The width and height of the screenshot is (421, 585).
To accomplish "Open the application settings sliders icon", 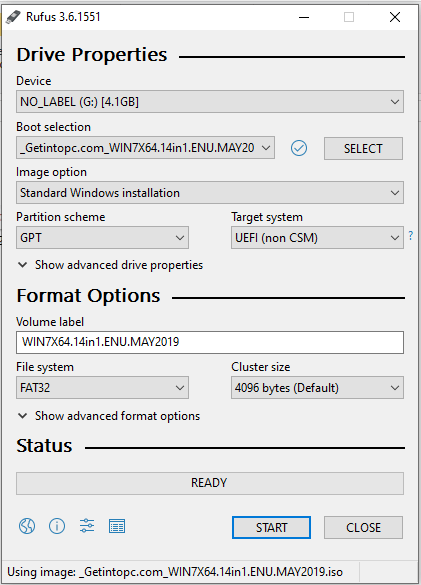I will point(87,526).
